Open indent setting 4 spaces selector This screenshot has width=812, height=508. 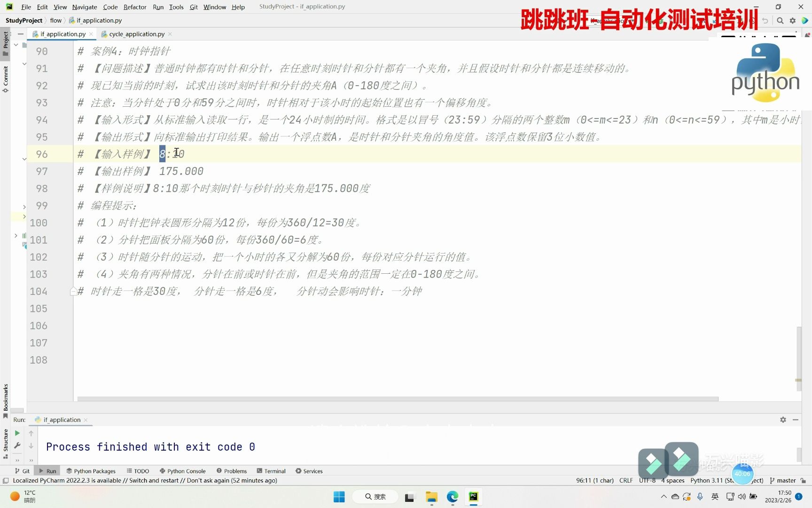tap(672, 481)
